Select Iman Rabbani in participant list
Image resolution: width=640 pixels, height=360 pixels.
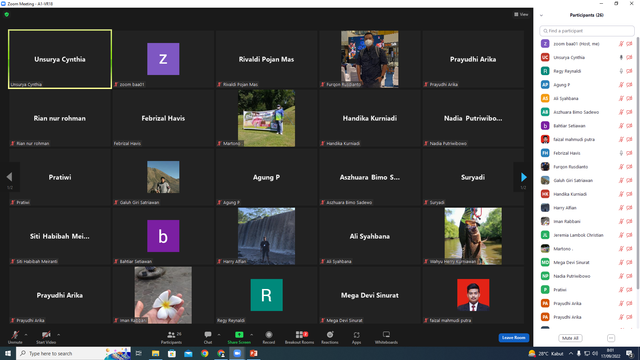click(587, 221)
